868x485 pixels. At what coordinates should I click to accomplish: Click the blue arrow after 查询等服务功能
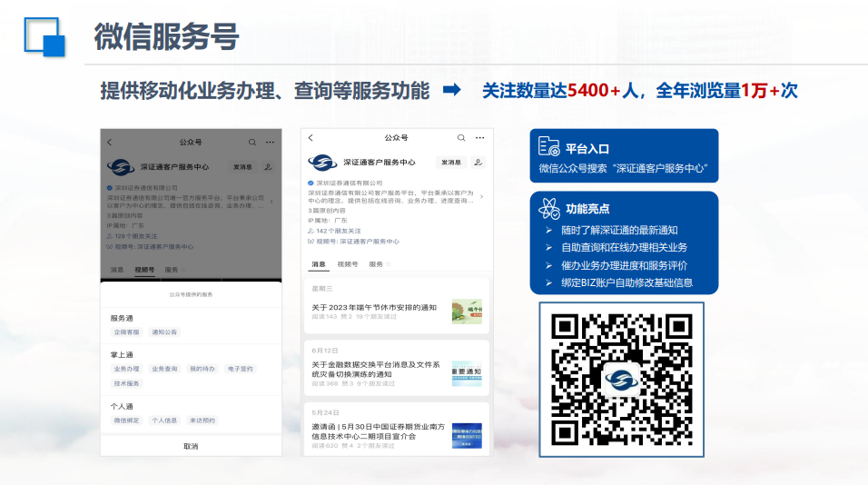tap(452, 90)
